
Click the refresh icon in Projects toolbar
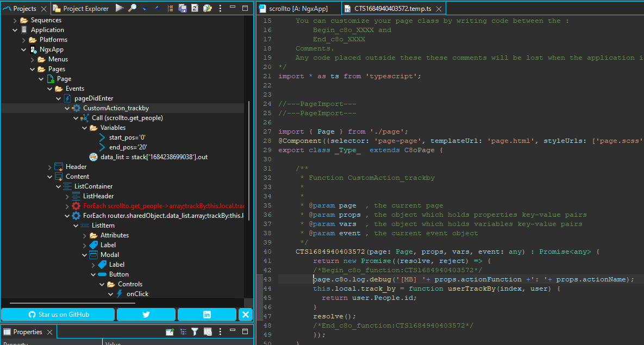pyautogui.click(x=195, y=8)
